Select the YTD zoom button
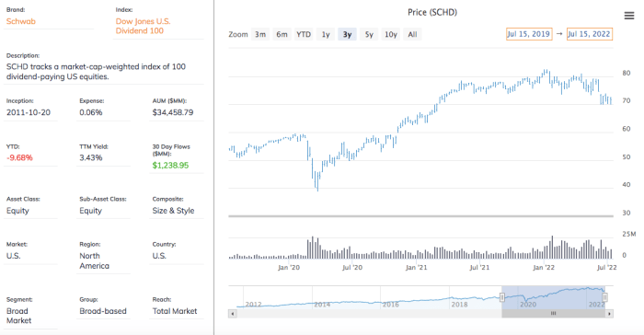 coord(304,35)
